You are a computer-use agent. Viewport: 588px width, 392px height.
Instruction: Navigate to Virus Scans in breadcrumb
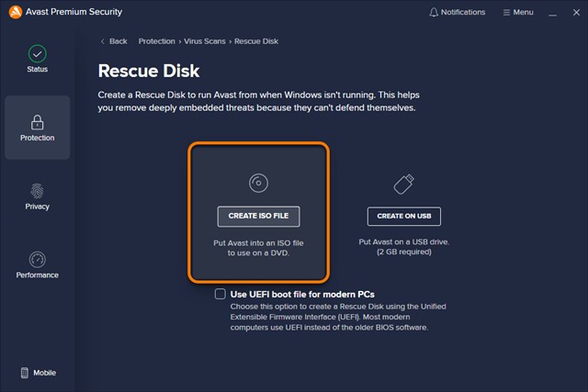tap(205, 41)
